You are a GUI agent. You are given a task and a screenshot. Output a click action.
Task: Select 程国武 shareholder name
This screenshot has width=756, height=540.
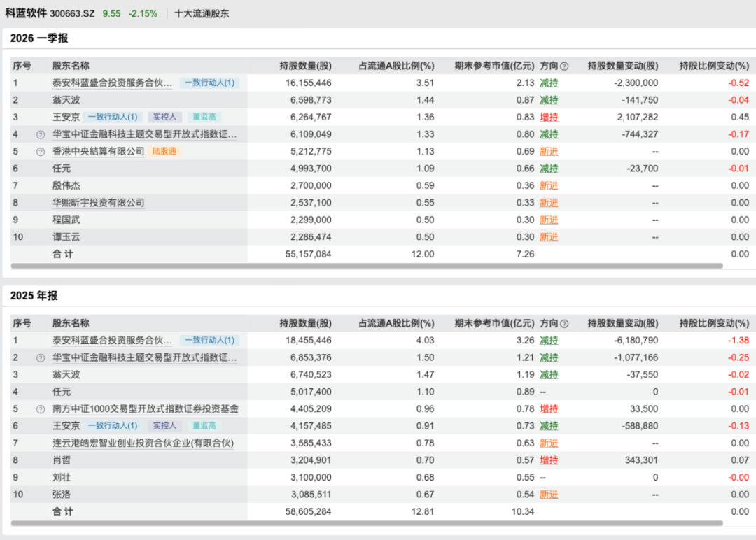66,220
